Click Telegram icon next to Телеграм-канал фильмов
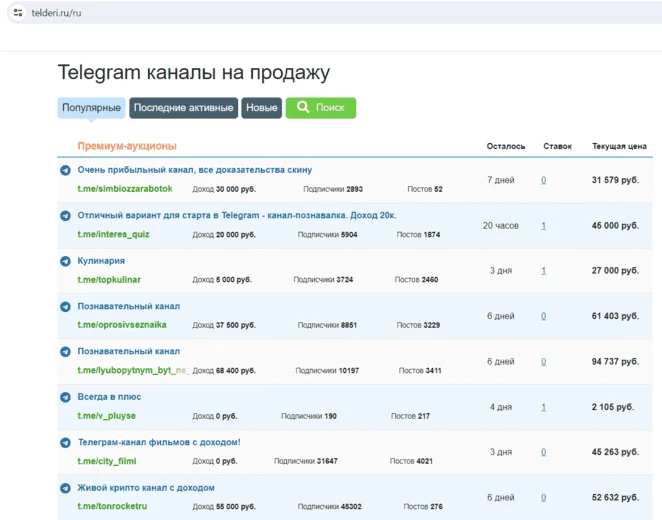The height and width of the screenshot is (520, 662). 65,443
